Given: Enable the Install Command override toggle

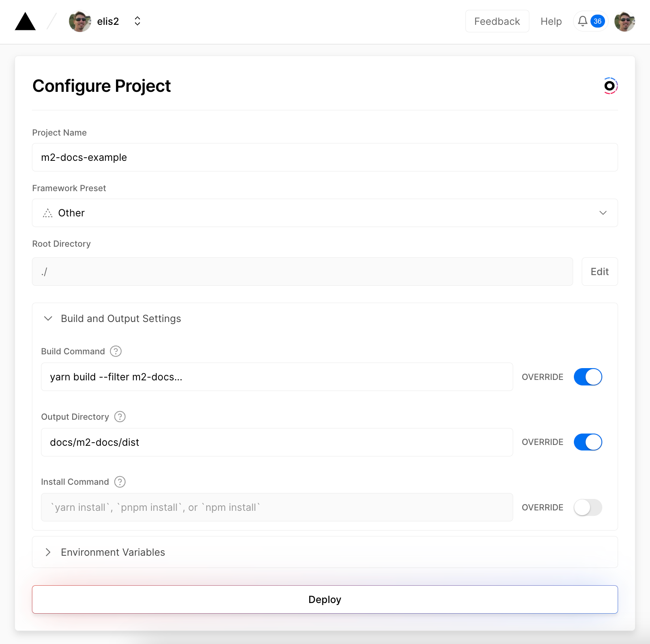Looking at the screenshot, I should 588,507.
